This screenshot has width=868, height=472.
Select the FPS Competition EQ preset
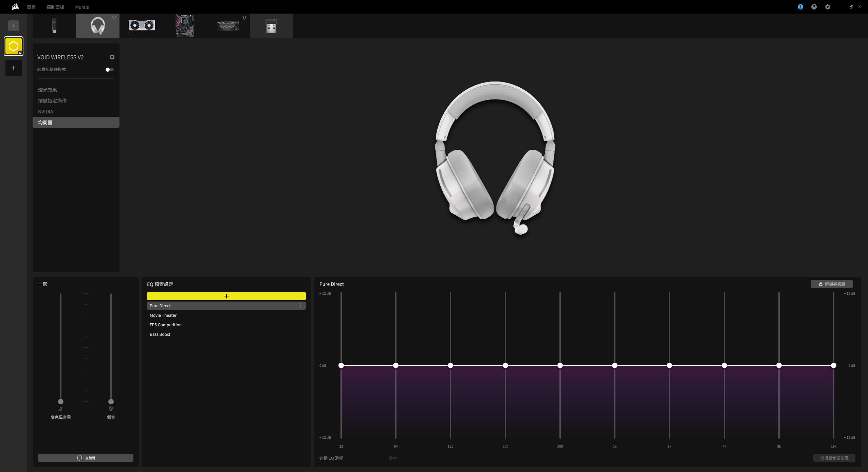(x=226, y=325)
